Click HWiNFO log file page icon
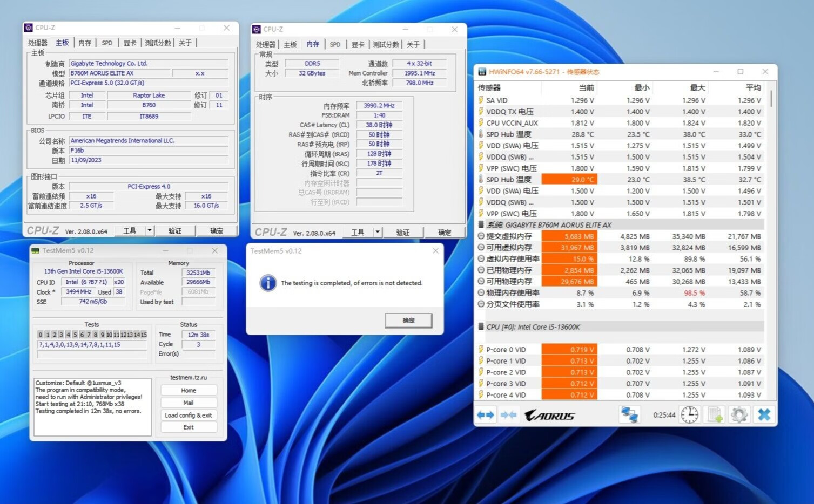Image resolution: width=814 pixels, height=504 pixels. tap(715, 414)
